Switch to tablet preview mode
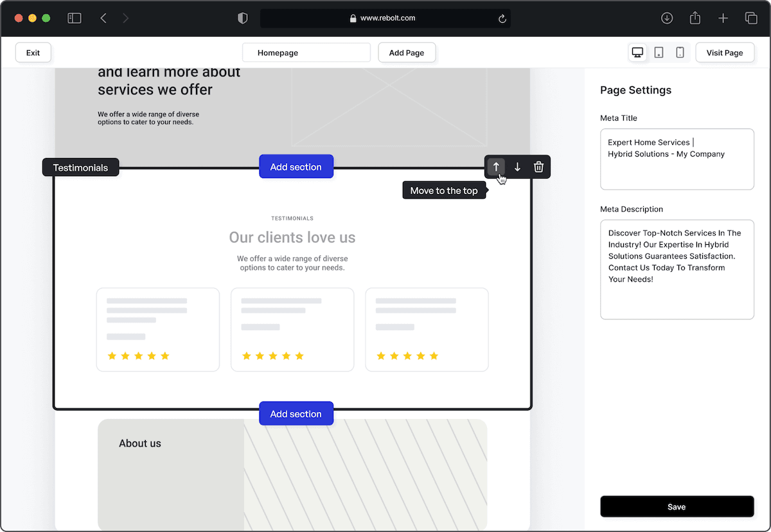771x532 pixels. [659, 52]
